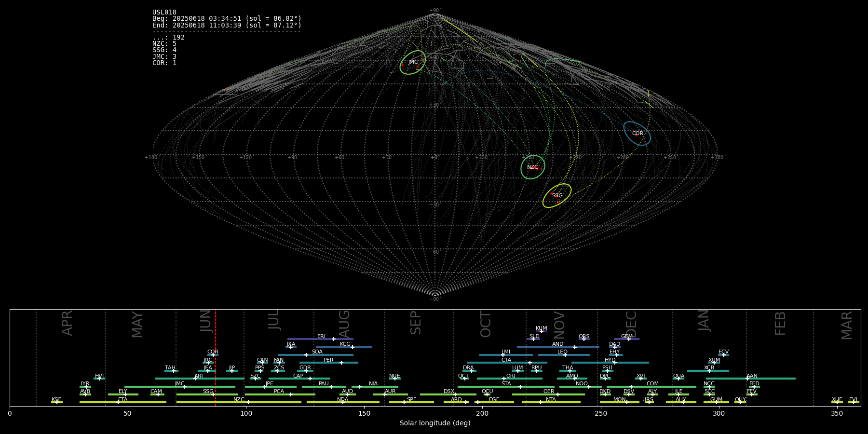Click the -90° latitude label at map bottom
868x434 pixels.
(x=435, y=299)
